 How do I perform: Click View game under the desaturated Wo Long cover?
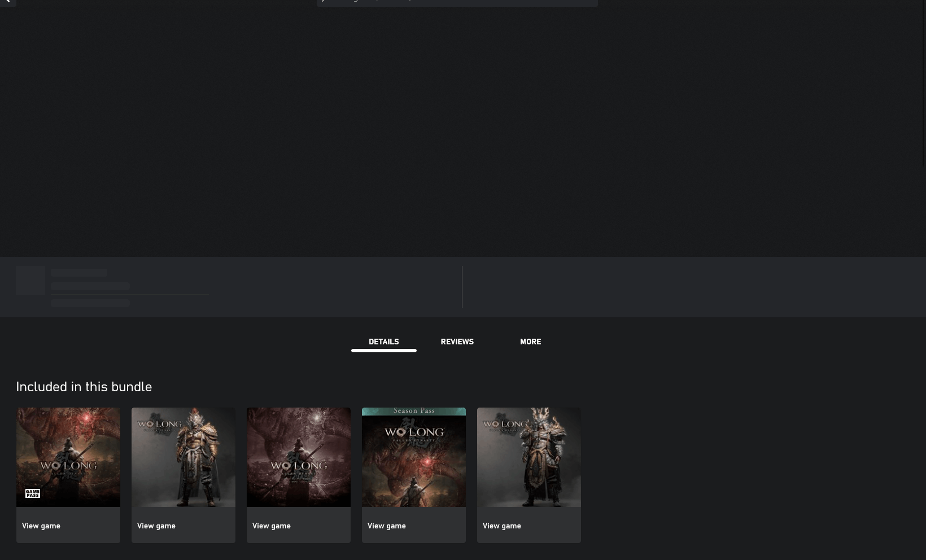(271, 526)
